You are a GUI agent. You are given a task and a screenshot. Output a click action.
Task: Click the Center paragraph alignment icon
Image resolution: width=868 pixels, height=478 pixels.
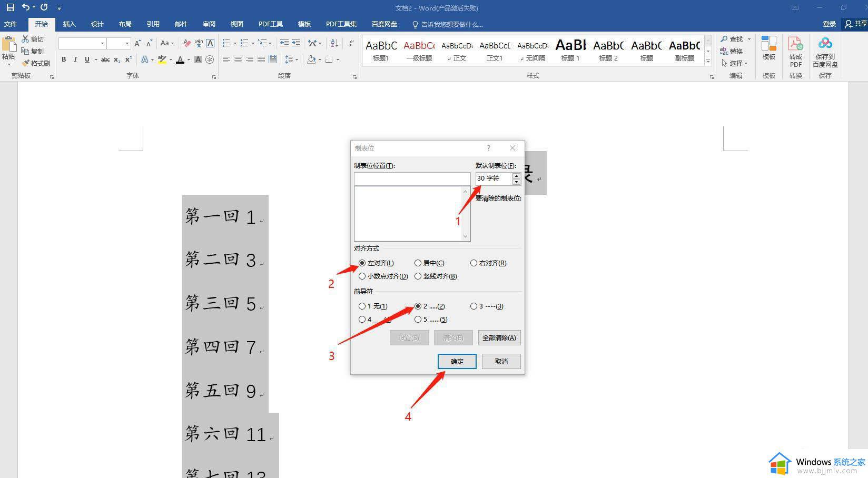(x=238, y=59)
